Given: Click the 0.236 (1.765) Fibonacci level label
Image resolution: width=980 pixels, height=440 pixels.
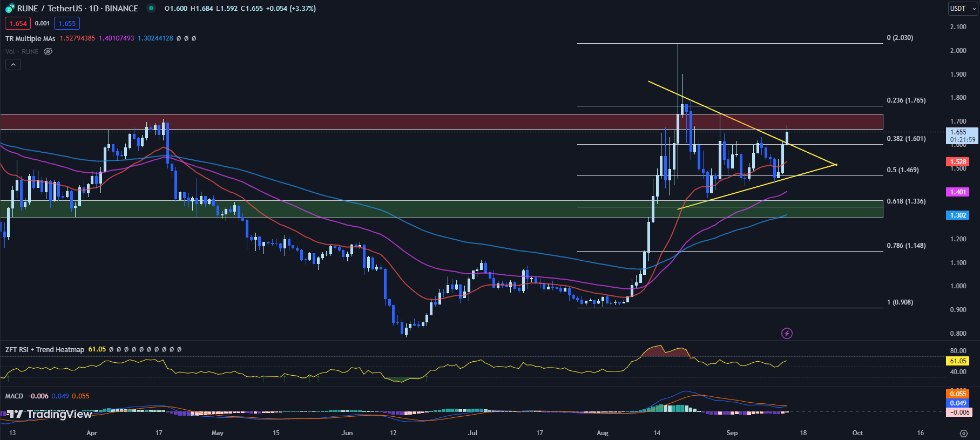Looking at the screenshot, I should pyautogui.click(x=906, y=100).
